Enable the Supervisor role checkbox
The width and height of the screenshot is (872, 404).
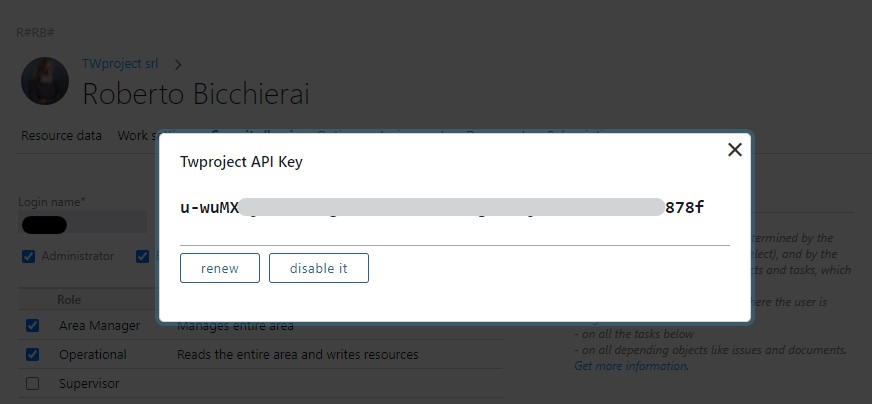(33, 383)
